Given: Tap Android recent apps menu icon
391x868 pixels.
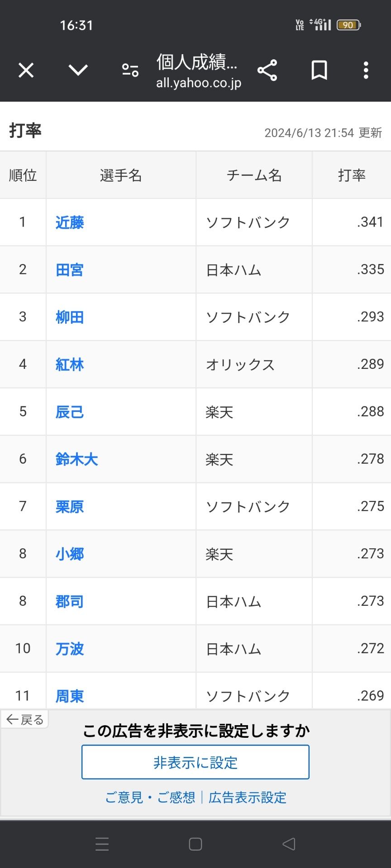Looking at the screenshot, I should click(x=102, y=844).
